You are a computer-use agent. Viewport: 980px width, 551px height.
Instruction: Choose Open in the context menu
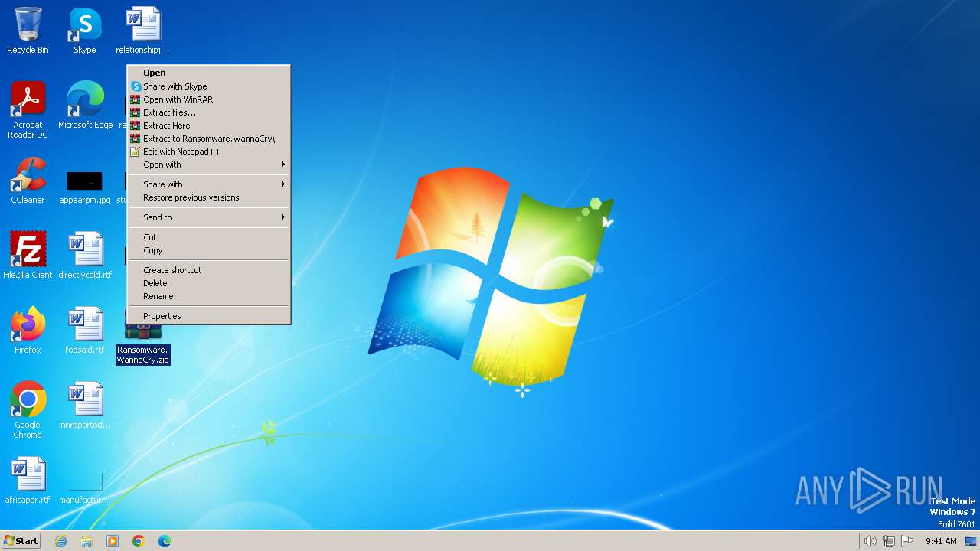click(x=209, y=73)
